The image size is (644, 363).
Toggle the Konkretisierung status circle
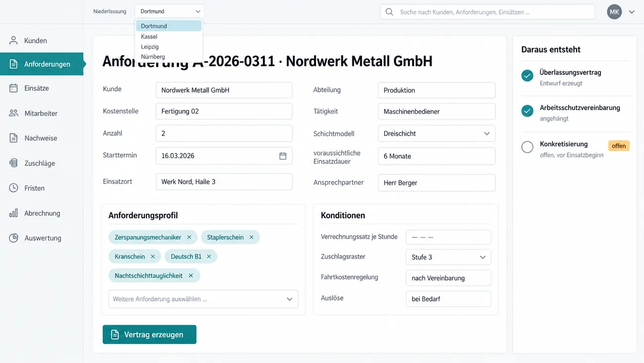pos(527,147)
